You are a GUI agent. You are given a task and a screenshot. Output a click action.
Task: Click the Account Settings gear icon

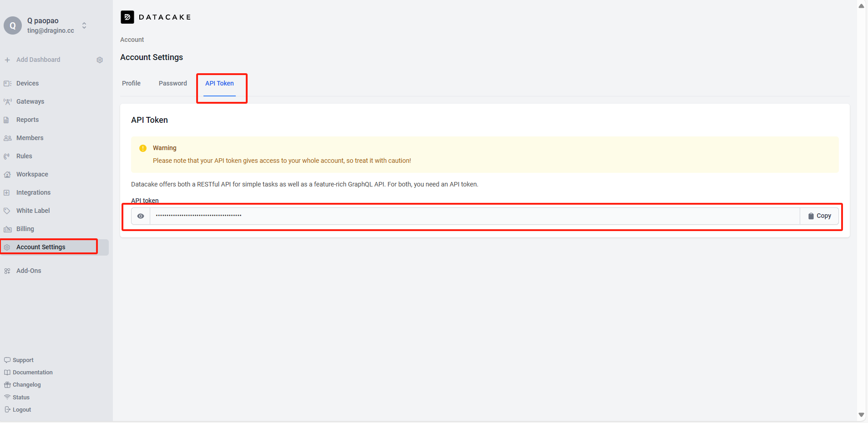coord(7,247)
